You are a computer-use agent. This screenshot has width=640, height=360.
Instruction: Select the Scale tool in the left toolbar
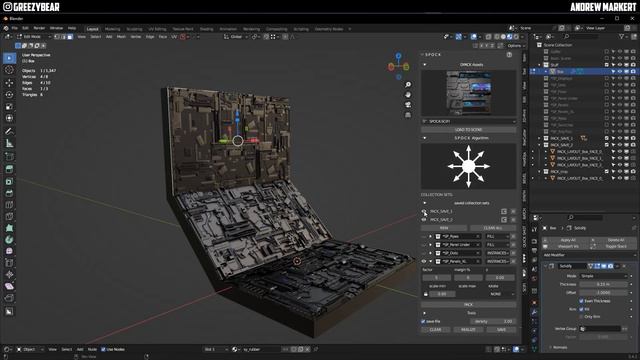coord(9,106)
